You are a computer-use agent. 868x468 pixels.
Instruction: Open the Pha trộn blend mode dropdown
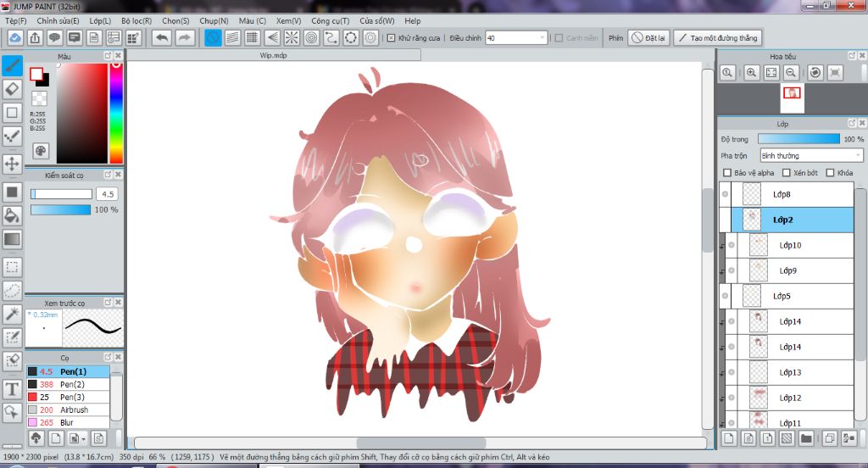coord(811,156)
